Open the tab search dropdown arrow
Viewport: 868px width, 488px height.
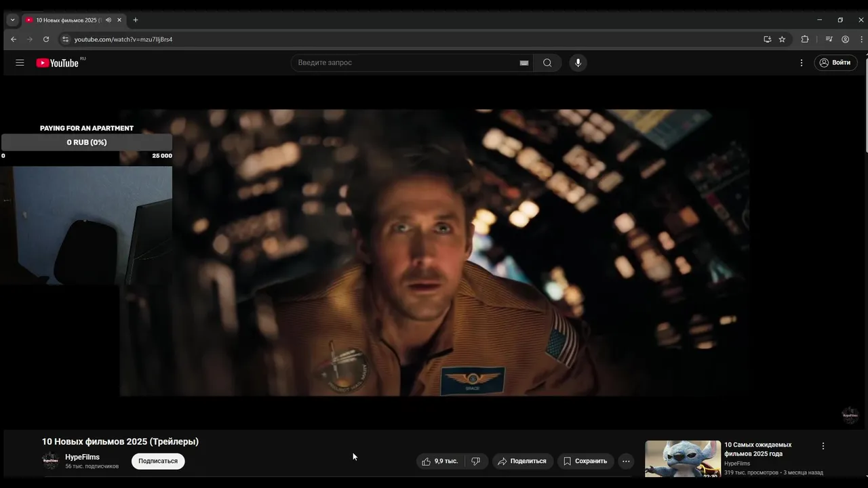[12, 20]
